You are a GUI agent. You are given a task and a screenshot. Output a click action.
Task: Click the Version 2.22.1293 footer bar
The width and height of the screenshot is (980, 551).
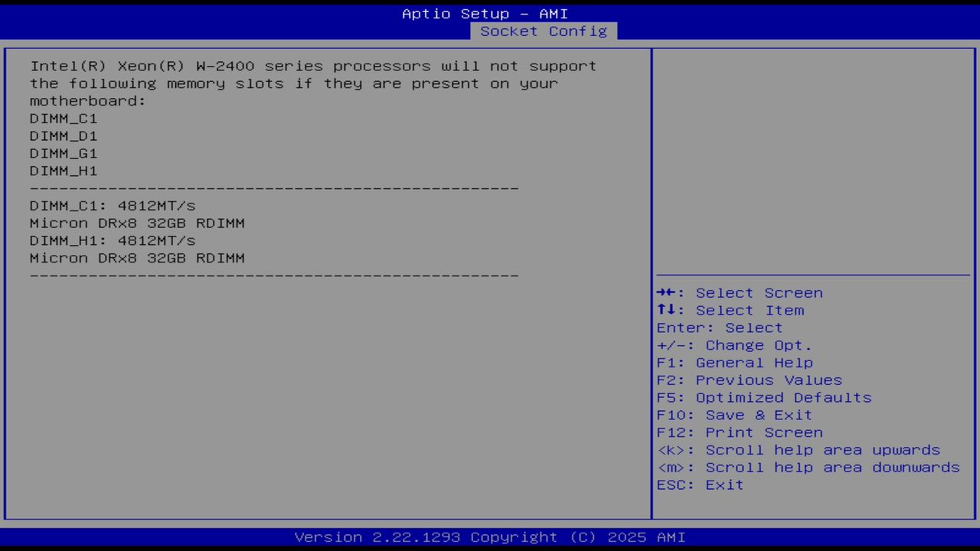[490, 536]
